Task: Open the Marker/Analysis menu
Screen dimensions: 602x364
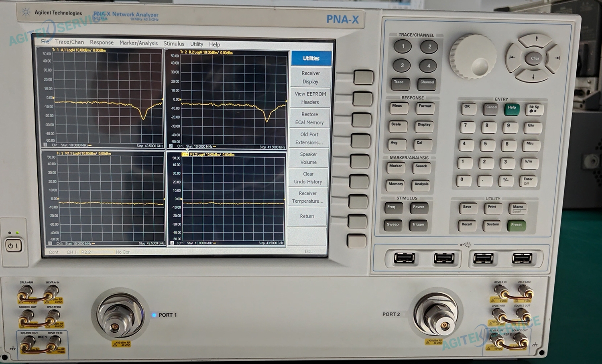Action: click(x=138, y=43)
